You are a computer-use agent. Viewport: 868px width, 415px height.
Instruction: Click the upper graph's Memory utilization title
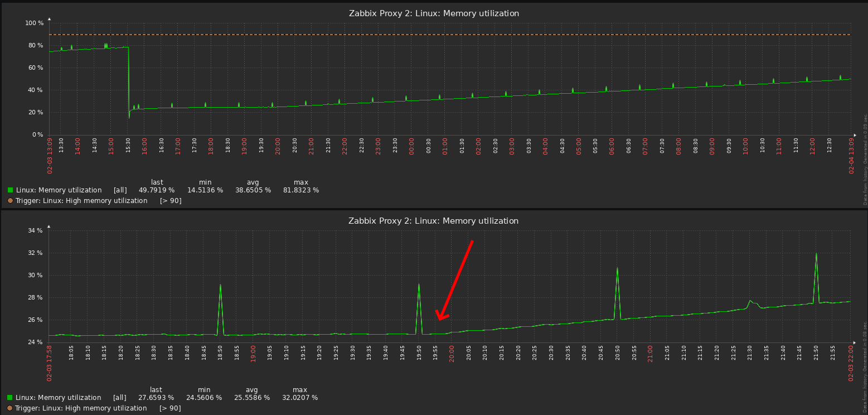pyautogui.click(x=433, y=13)
